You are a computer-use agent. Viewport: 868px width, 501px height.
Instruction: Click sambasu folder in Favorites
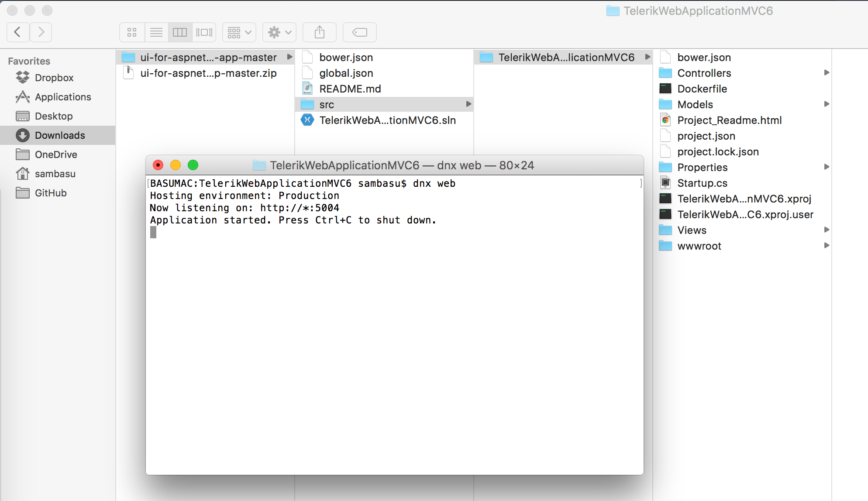57,174
